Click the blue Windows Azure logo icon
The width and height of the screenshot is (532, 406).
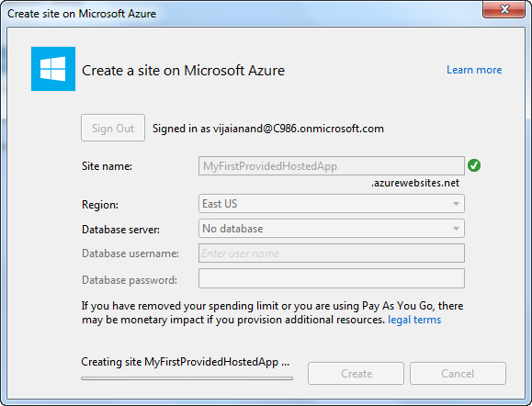pos(53,69)
